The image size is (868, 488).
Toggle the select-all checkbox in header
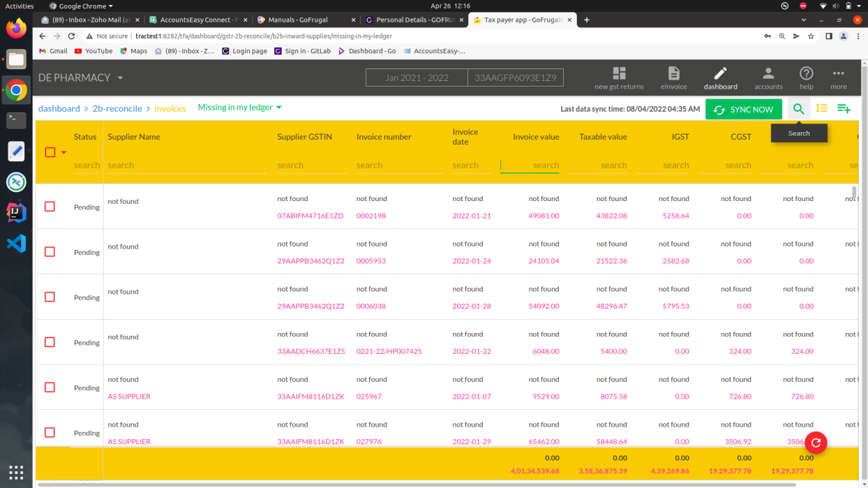(50, 152)
